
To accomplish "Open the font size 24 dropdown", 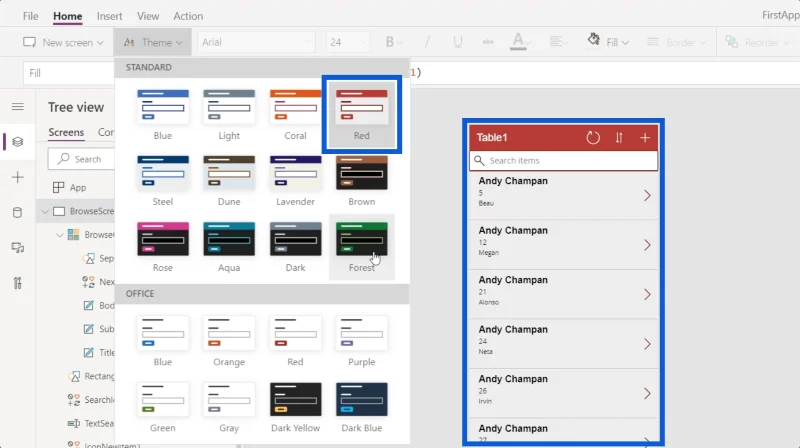I will point(347,42).
